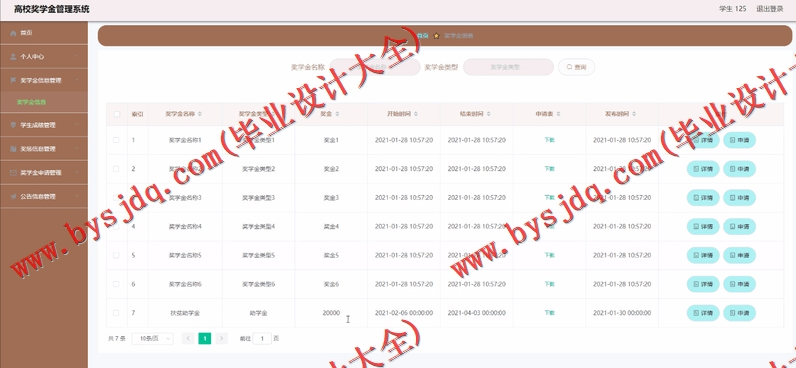Viewport: 796px width, 368px height.
Task: Click 退出登录 to log out
Action: tap(770, 9)
